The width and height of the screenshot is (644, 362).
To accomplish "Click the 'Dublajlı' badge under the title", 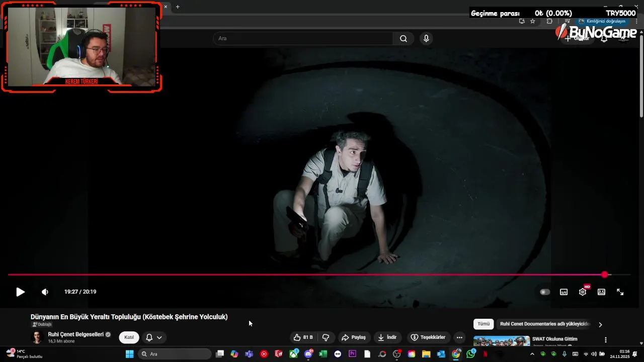I will click(x=42, y=325).
